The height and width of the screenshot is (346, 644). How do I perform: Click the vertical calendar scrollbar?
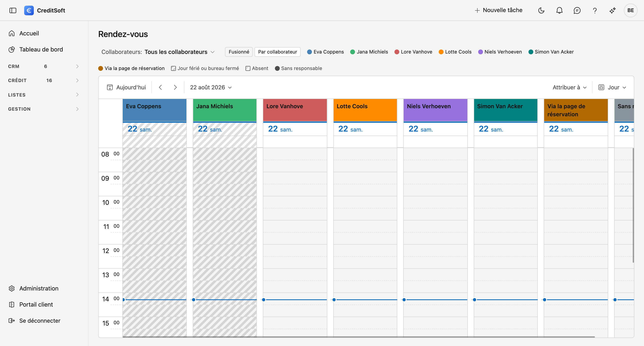[x=633, y=205]
